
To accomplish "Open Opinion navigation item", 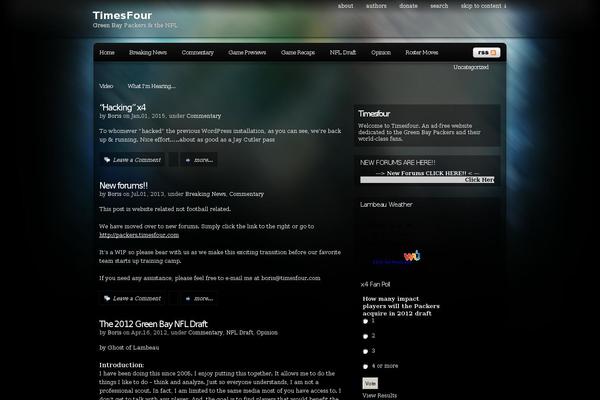I will tap(381, 52).
